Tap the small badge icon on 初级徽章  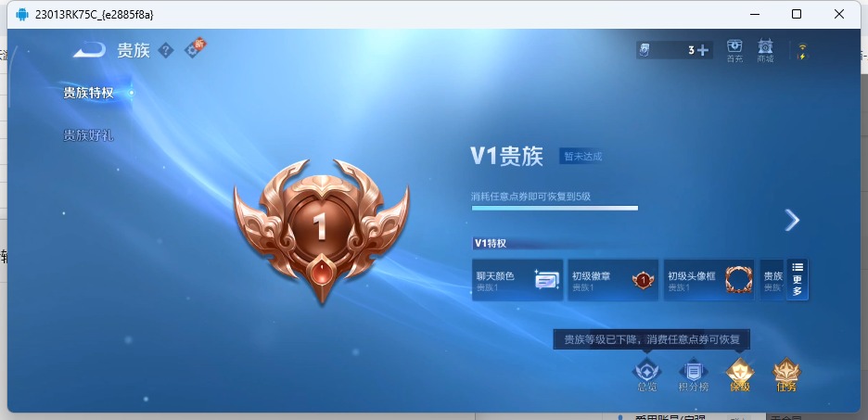click(x=644, y=280)
